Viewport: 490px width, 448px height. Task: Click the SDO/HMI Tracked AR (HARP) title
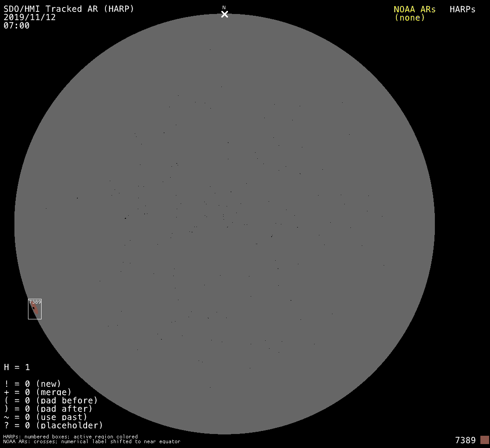click(x=69, y=9)
